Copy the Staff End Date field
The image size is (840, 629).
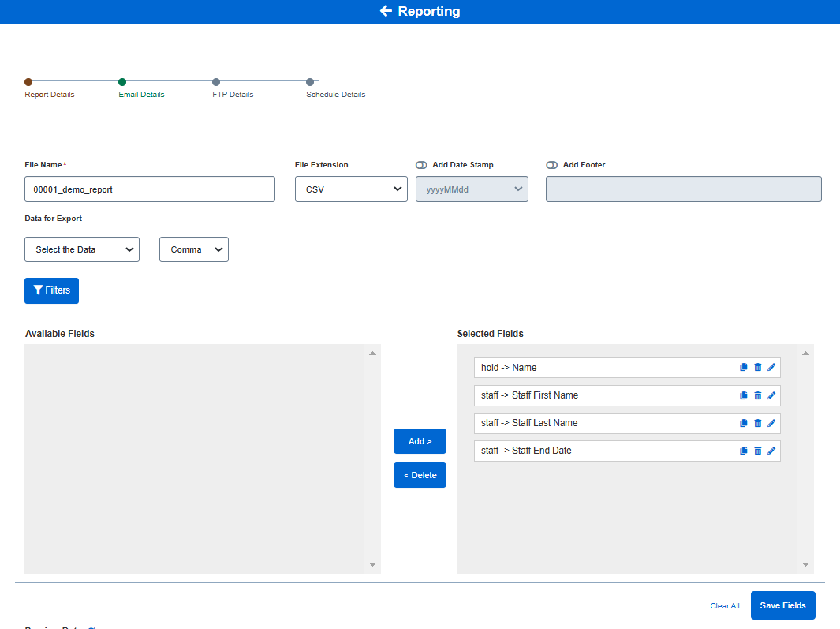[744, 451]
